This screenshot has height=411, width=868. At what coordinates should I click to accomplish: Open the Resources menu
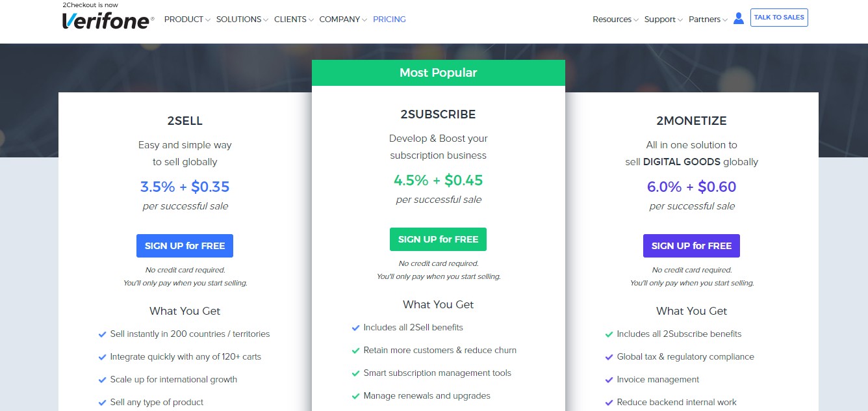point(615,20)
